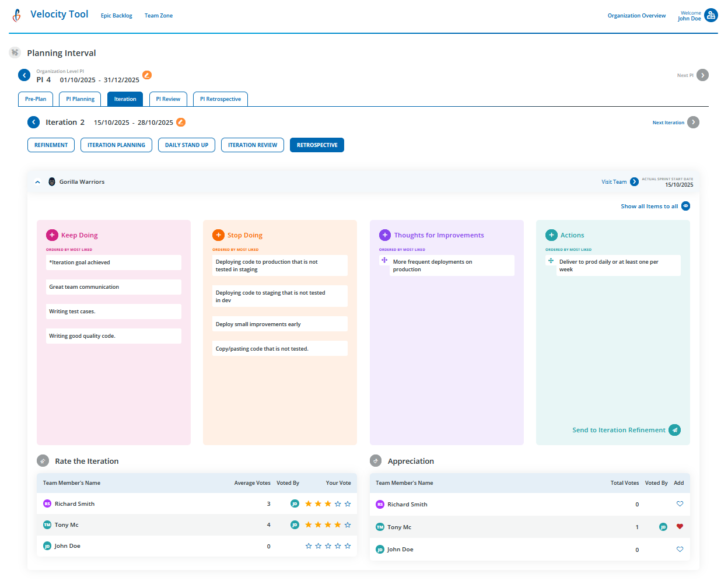Open the John Doe user profile icon
728x584 pixels.
pyautogui.click(x=710, y=16)
